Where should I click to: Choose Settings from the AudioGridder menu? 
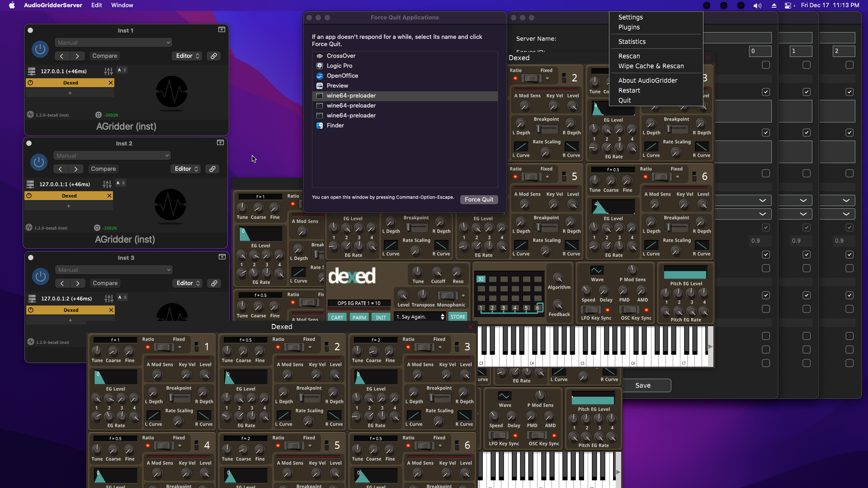click(631, 17)
